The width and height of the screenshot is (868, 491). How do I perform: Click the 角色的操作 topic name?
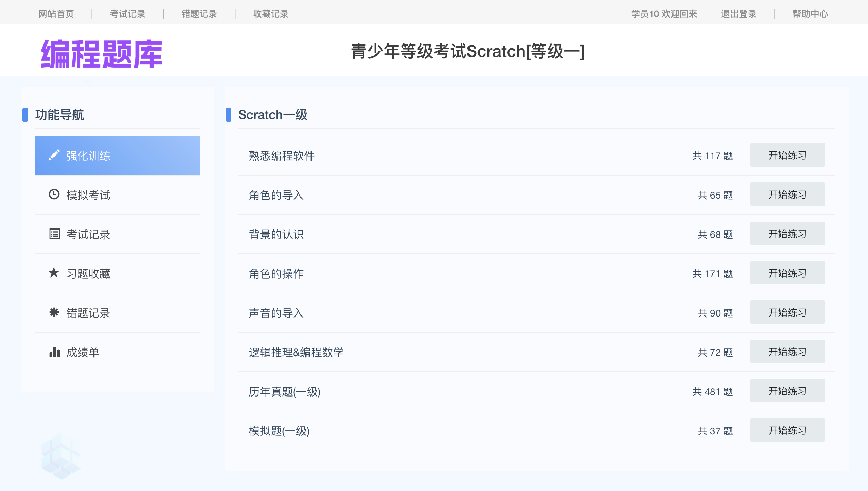[x=276, y=273]
